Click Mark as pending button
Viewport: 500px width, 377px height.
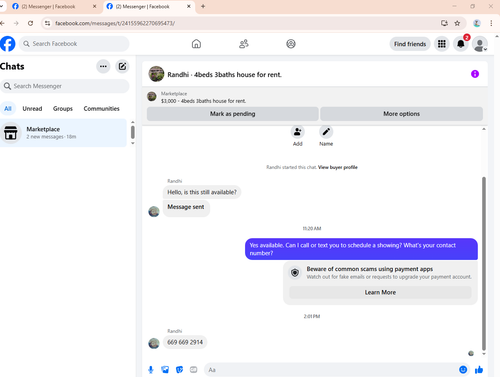[233, 114]
